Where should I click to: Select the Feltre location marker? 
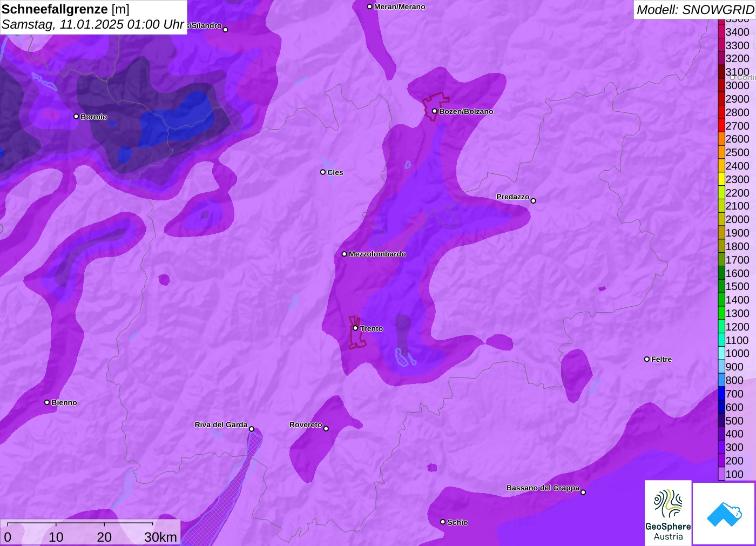[x=647, y=359]
